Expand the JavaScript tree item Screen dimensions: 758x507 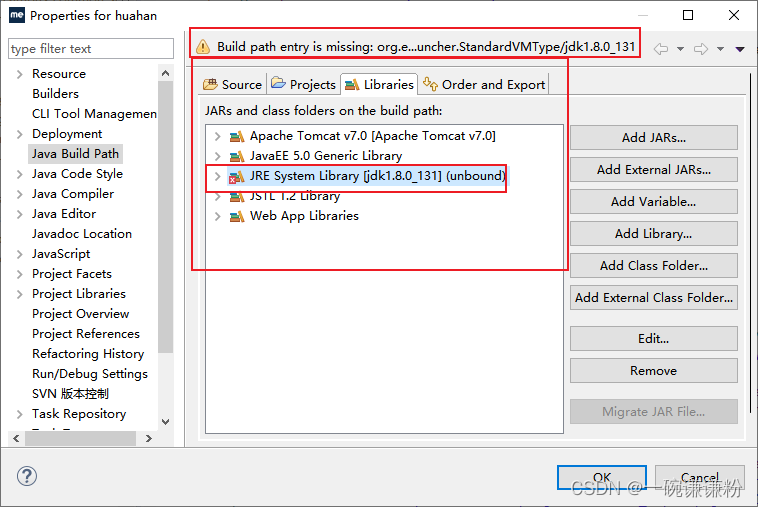coord(19,254)
